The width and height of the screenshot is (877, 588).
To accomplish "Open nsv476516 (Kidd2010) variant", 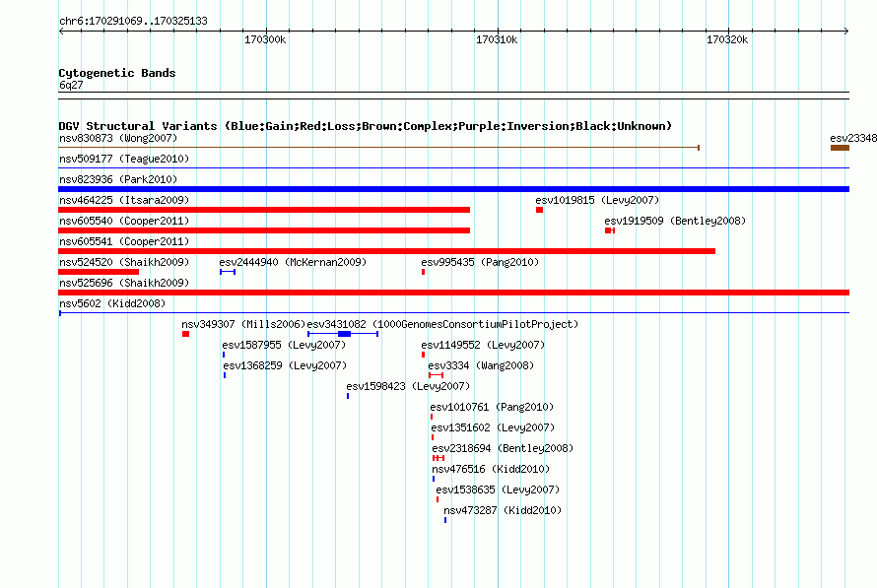I will tap(491, 469).
